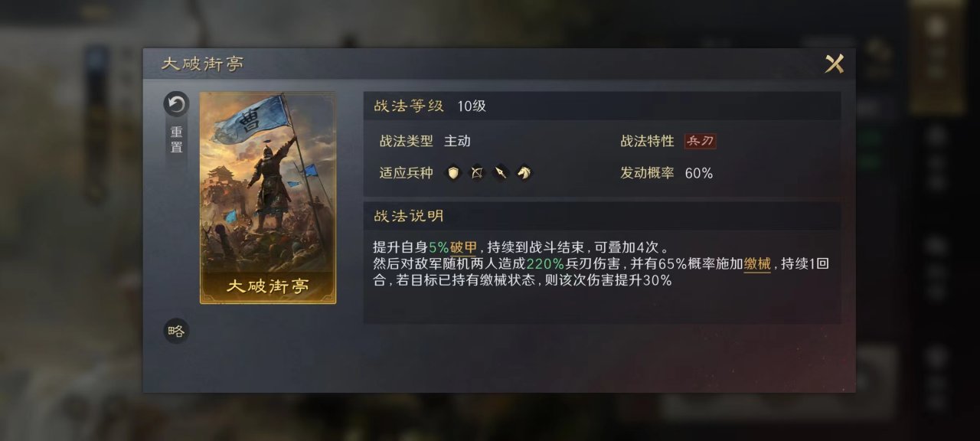Click the 220% damage value text
The width and height of the screenshot is (980, 441).
click(x=545, y=265)
